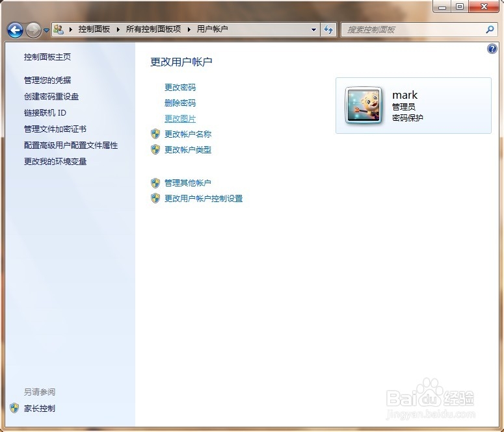The height and width of the screenshot is (432, 504).
Task: Open 链接联机 ID link
Action: coord(45,113)
